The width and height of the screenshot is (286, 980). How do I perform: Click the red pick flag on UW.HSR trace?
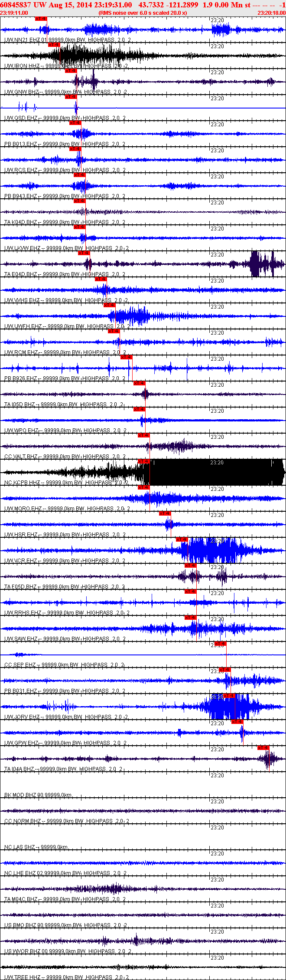[165, 513]
